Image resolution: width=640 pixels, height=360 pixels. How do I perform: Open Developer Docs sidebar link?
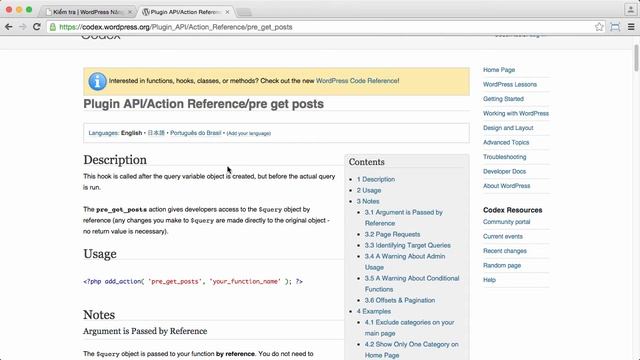[504, 171]
